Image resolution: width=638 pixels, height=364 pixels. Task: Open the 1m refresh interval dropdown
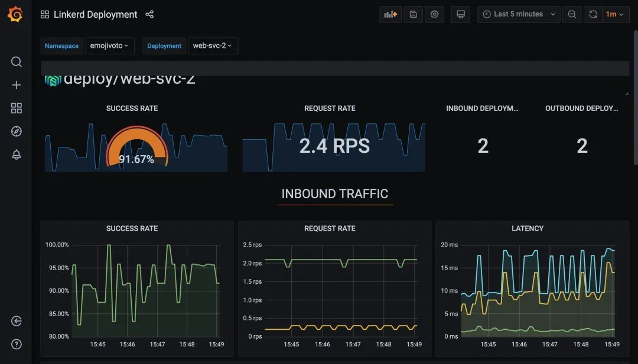[x=615, y=14]
